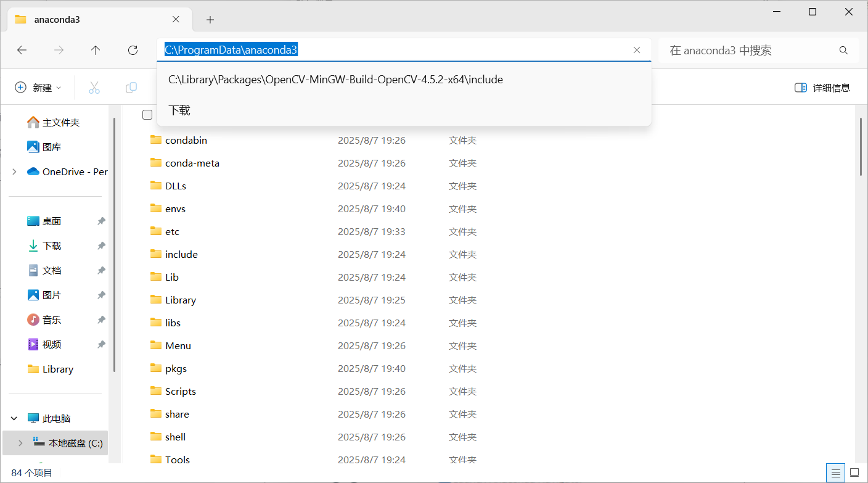The image size is (868, 483).
Task: Select the checkbox above the file list
Action: 147,114
